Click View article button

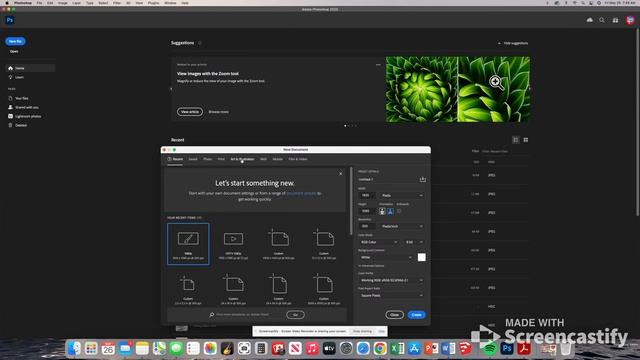click(190, 112)
